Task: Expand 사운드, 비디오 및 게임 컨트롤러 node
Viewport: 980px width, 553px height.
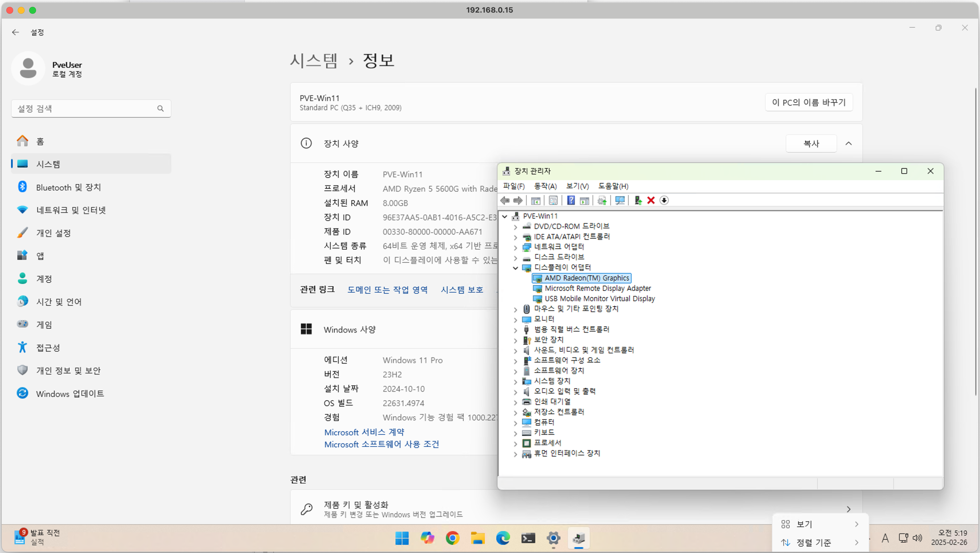Action: [x=515, y=351]
